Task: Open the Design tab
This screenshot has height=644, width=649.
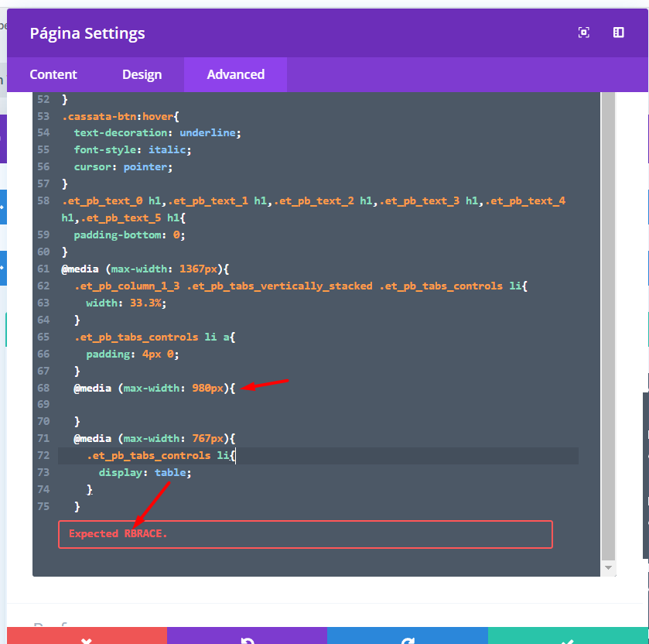Action: [142, 74]
